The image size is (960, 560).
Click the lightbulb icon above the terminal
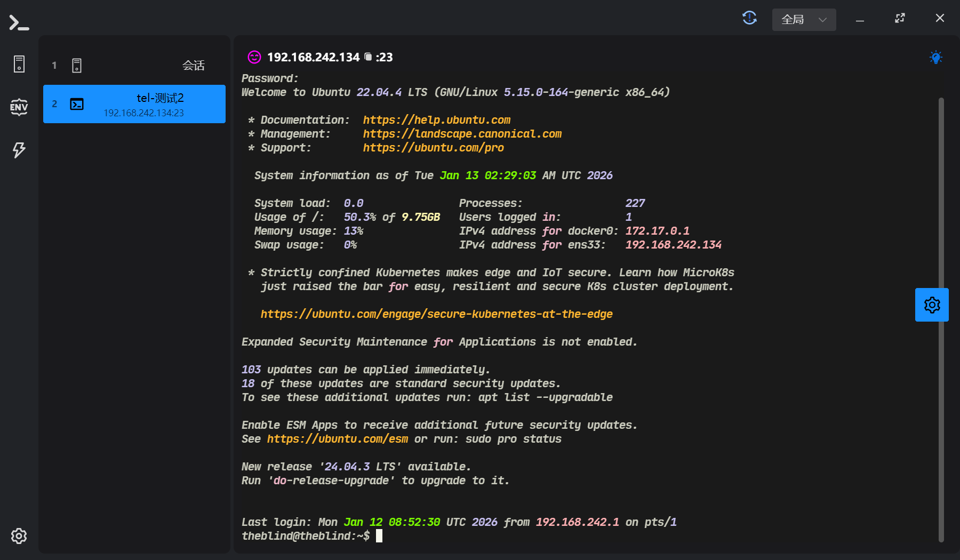point(935,58)
